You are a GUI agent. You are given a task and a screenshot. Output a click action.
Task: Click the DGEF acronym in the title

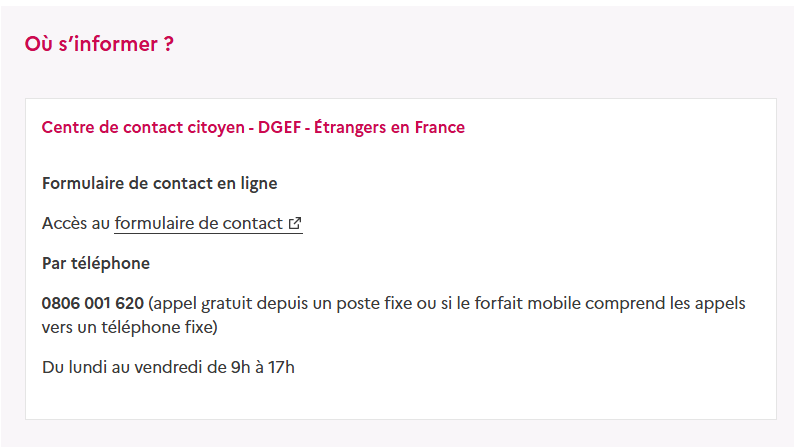[x=280, y=127]
